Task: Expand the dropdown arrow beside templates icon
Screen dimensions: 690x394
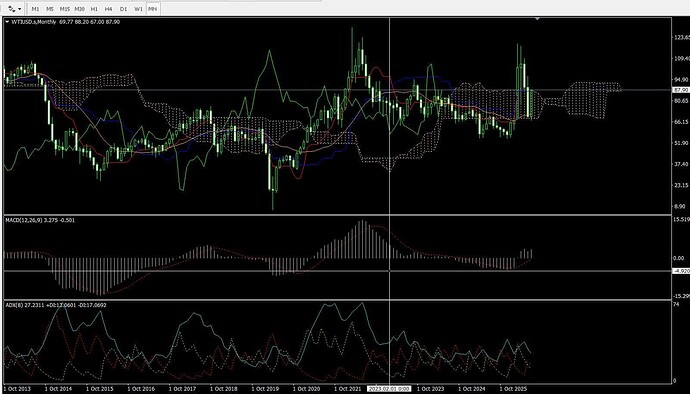Action: pyautogui.click(x=19, y=9)
